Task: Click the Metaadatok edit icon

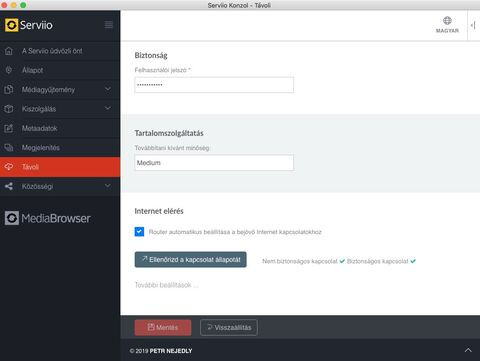Action: pyautogui.click(x=9, y=128)
